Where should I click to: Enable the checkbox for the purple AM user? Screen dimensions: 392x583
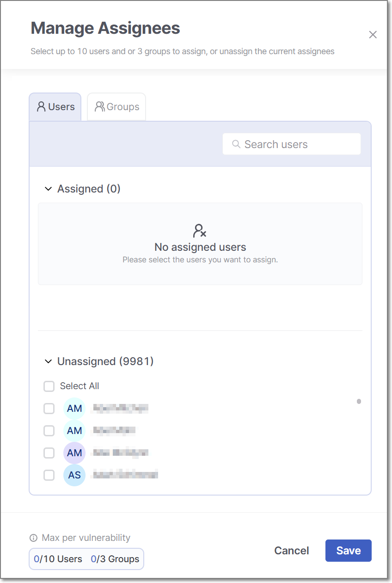coord(49,453)
